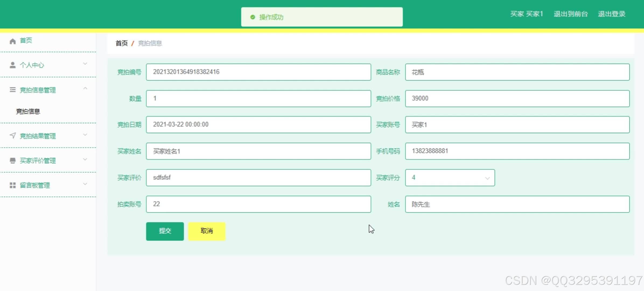Focus the 买家账号 input field
Screen dimensions: 644x291
[517, 124]
